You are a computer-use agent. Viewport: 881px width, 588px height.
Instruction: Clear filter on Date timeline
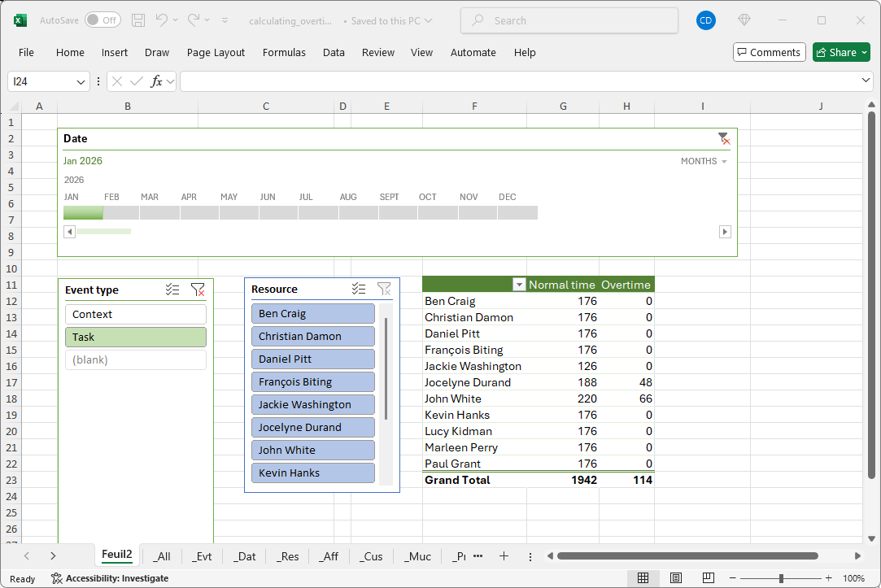[723, 138]
